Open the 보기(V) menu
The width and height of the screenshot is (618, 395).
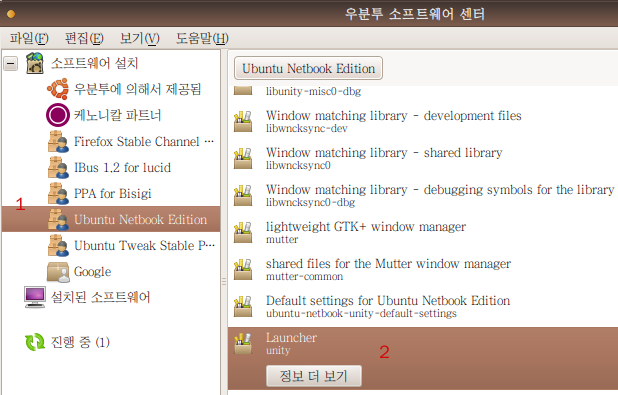pyautogui.click(x=140, y=39)
